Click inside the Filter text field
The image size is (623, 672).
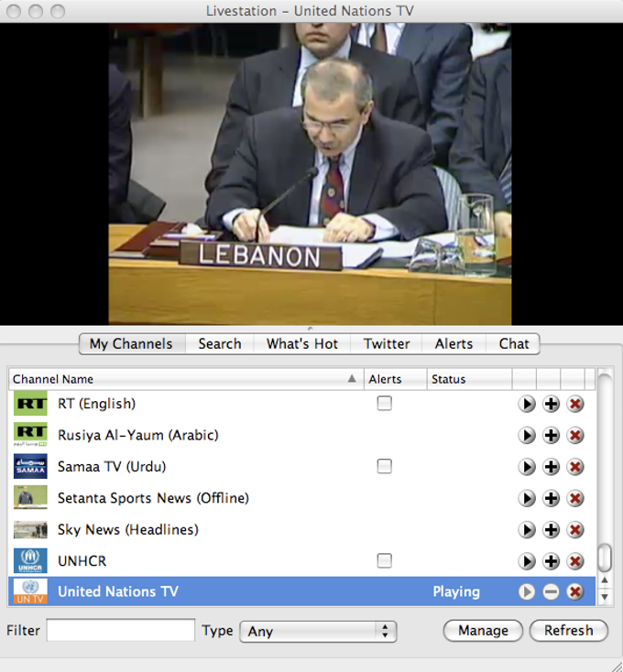[121, 630]
